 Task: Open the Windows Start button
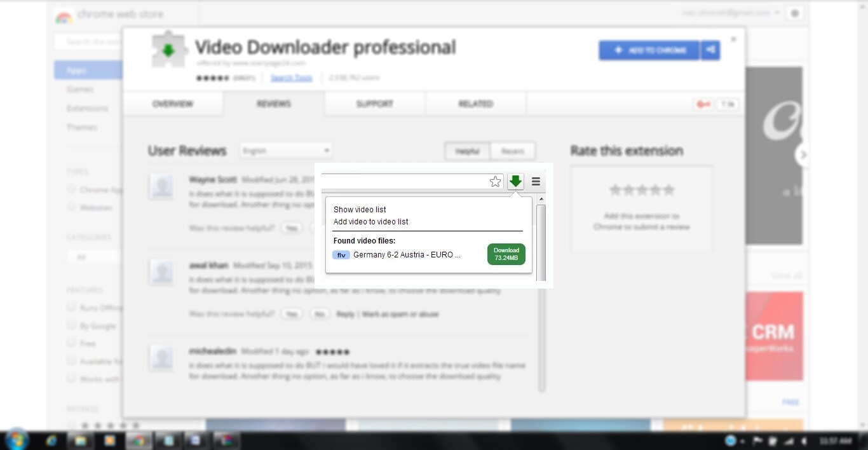tap(16, 440)
